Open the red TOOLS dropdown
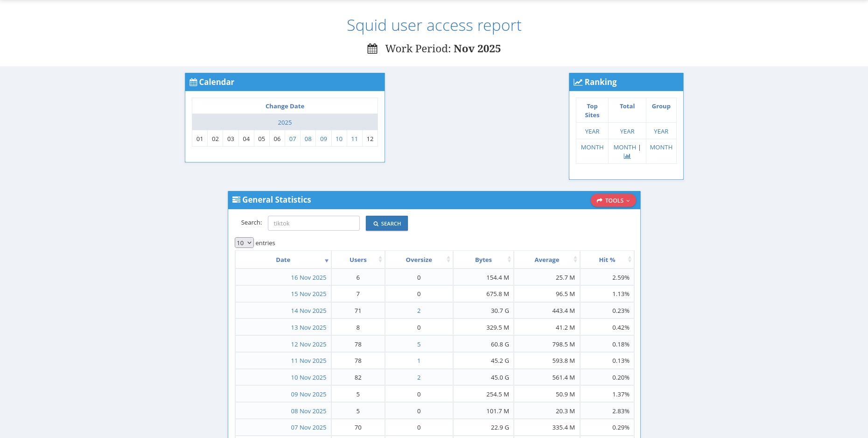This screenshot has height=438, width=868. click(x=613, y=200)
